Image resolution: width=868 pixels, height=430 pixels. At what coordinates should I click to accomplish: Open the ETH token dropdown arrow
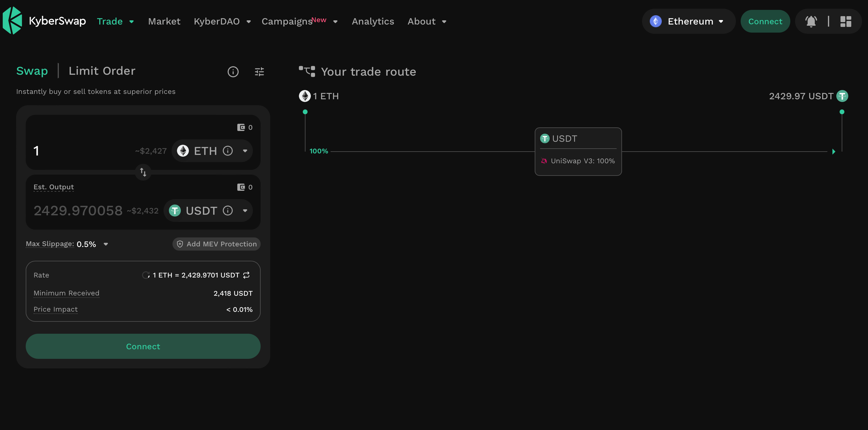(x=245, y=151)
